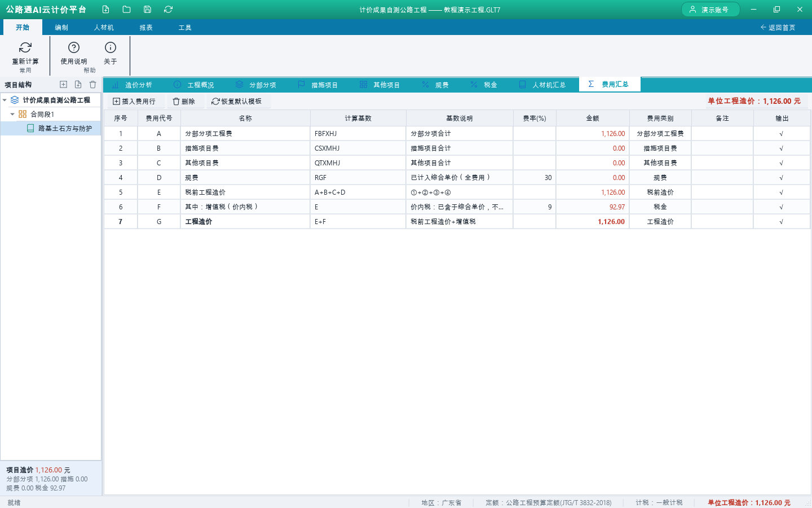Switch to the 编制 ribbon tab
Viewport: 812px width, 508px height.
(x=61, y=27)
